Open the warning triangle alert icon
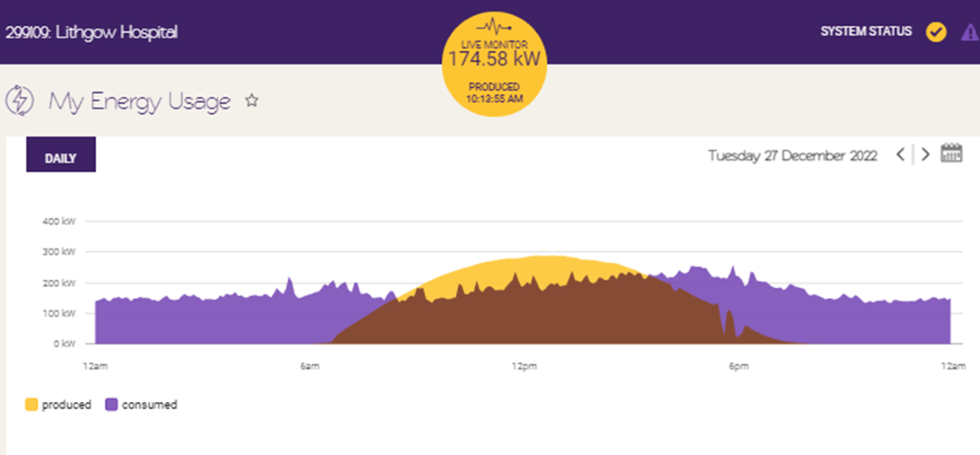The width and height of the screenshot is (980, 455). point(969,33)
